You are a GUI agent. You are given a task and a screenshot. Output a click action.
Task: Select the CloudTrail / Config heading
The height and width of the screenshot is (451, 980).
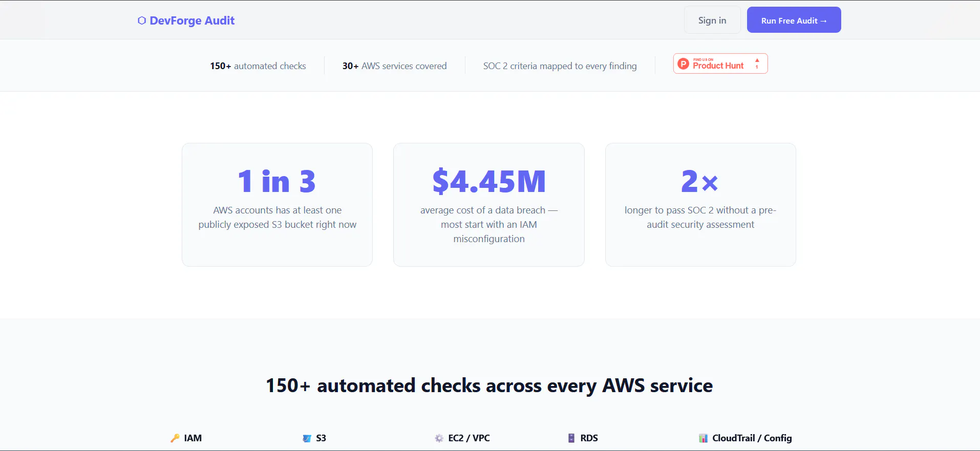click(x=752, y=438)
